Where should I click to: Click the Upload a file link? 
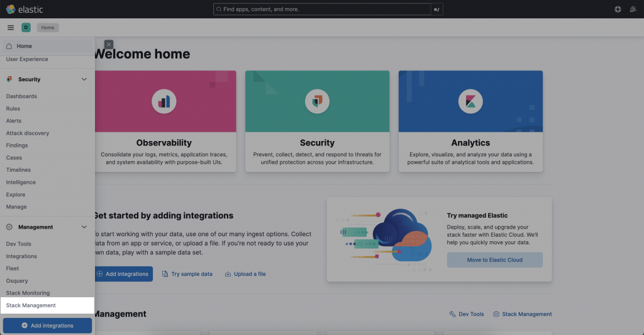[x=245, y=274]
